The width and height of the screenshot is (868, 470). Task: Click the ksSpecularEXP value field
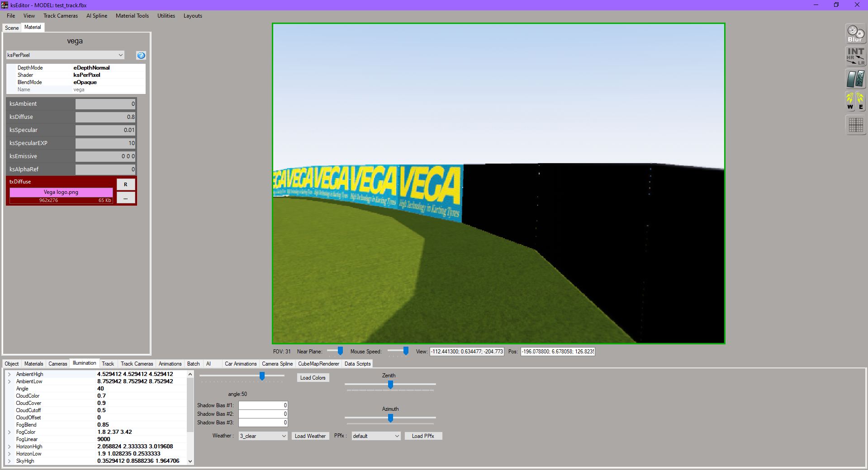(x=106, y=143)
